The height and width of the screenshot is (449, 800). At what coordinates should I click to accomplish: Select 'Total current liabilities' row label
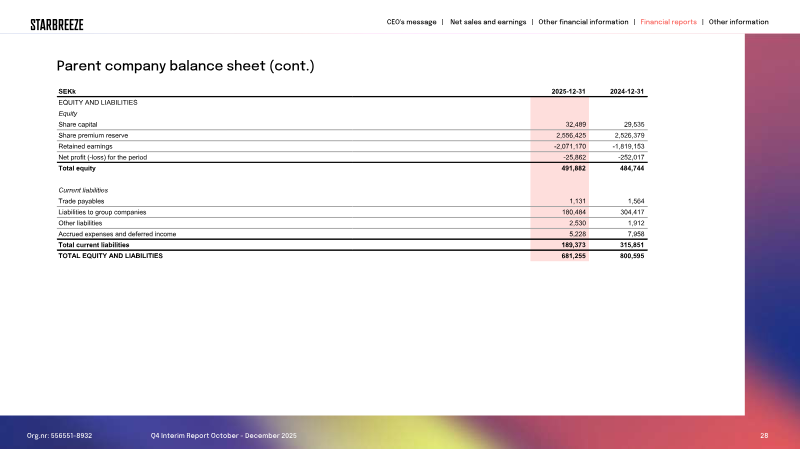click(x=93, y=245)
